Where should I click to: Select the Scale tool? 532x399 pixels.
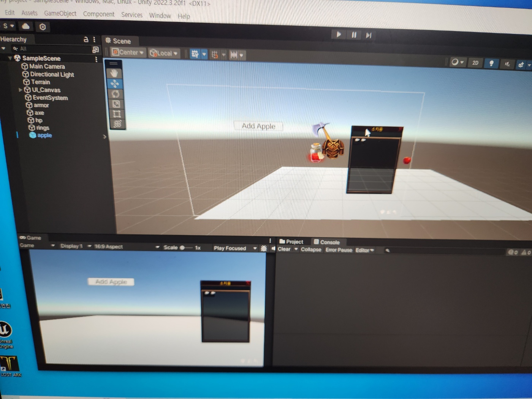click(116, 104)
